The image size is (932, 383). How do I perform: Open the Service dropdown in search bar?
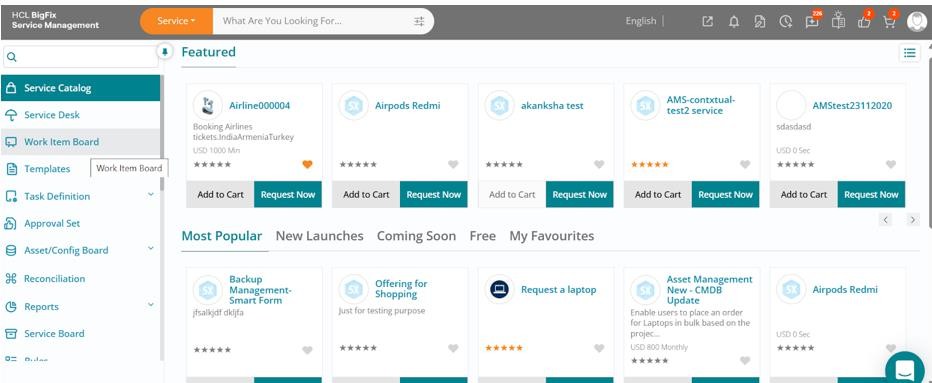coord(176,21)
